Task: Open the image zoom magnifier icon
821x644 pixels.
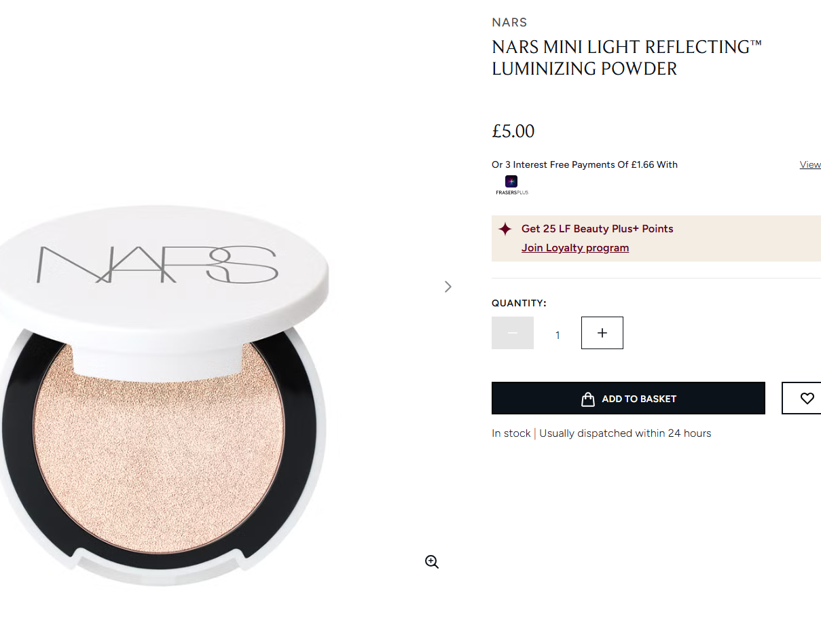Action: coord(432,562)
